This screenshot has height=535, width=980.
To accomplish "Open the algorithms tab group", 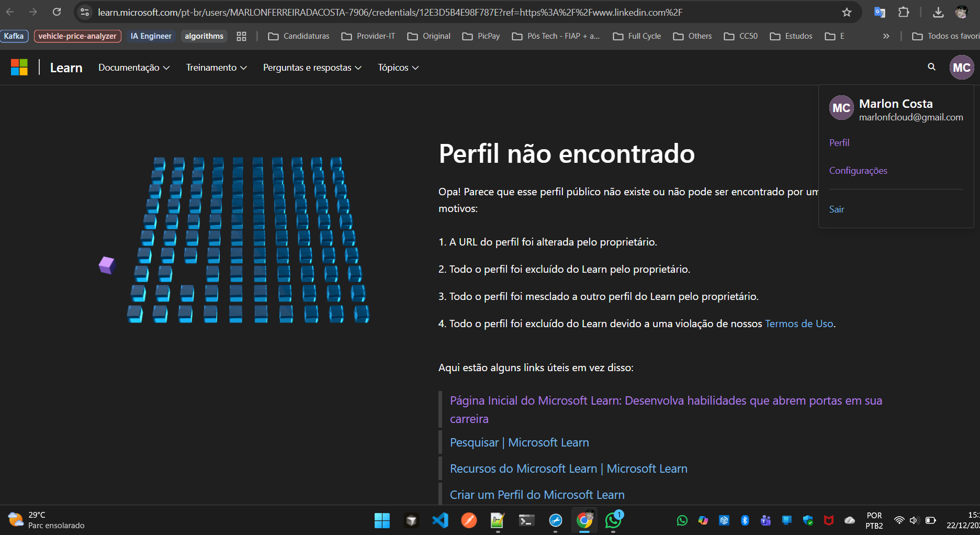I will (x=204, y=36).
